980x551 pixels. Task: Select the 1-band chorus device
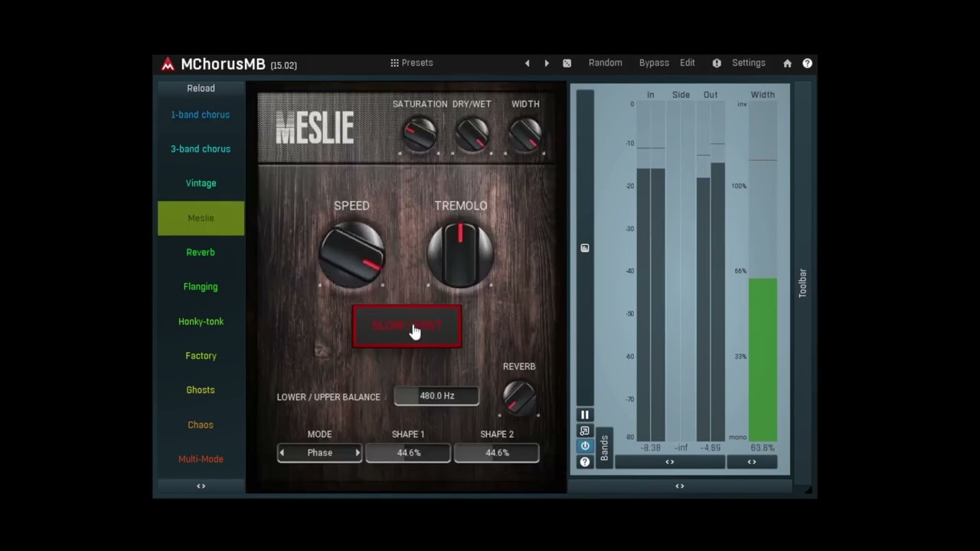pyautogui.click(x=201, y=115)
